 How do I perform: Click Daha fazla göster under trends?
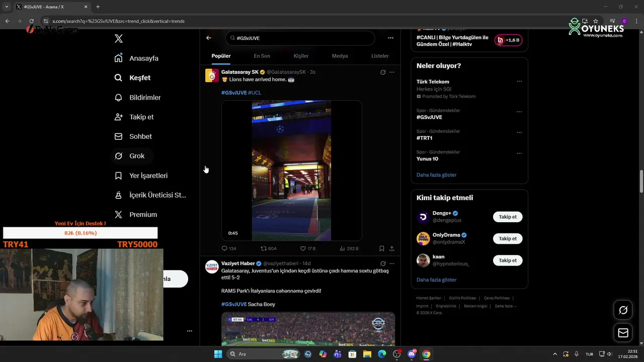(x=436, y=175)
